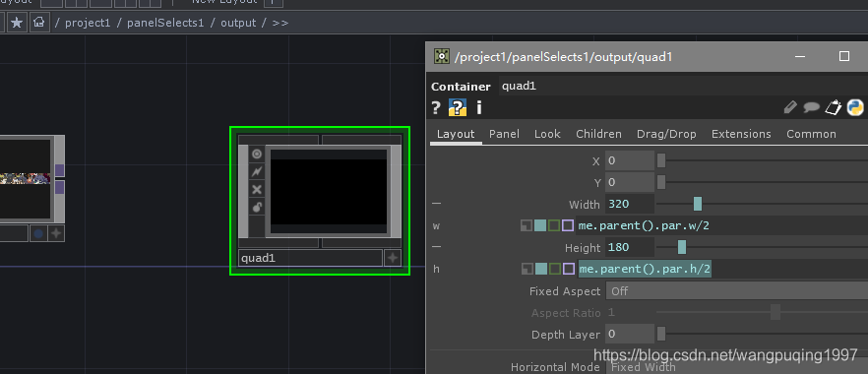Open operator help question mark icon
This screenshot has width=868, height=374.
(436, 108)
